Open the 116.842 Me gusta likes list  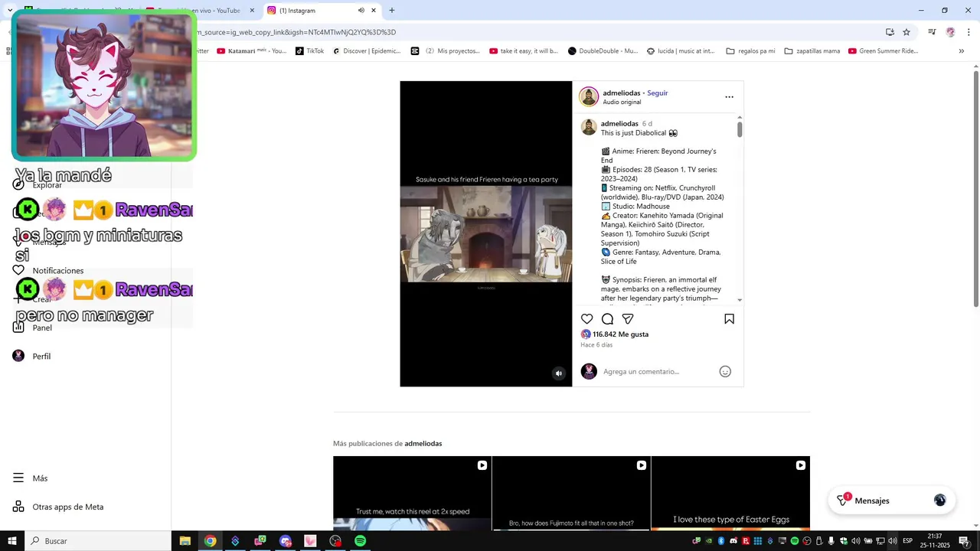620,334
